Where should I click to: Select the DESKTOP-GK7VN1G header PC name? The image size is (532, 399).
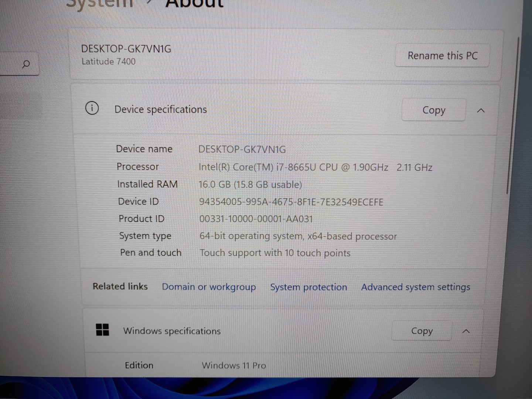[126, 49]
